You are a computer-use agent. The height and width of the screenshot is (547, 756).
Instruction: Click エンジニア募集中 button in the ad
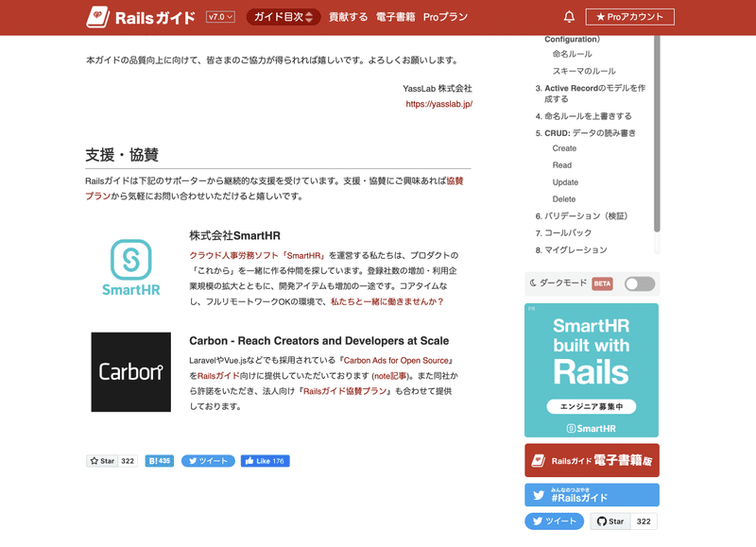(x=592, y=406)
